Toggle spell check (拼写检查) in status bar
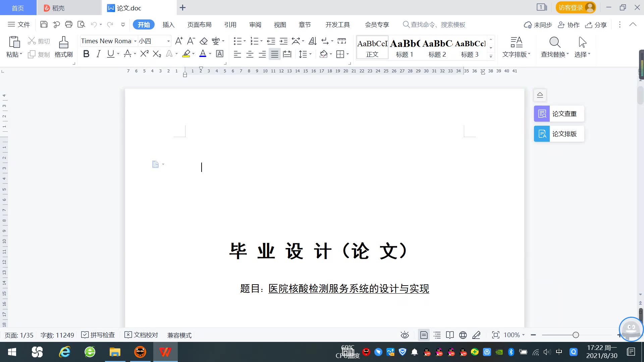644x362 pixels. point(99,335)
